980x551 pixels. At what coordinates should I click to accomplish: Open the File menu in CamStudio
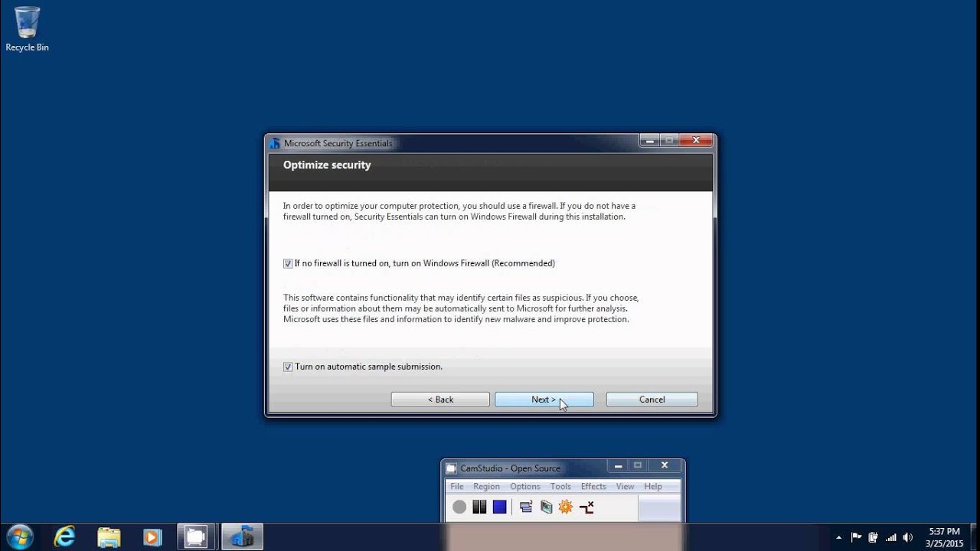(457, 487)
